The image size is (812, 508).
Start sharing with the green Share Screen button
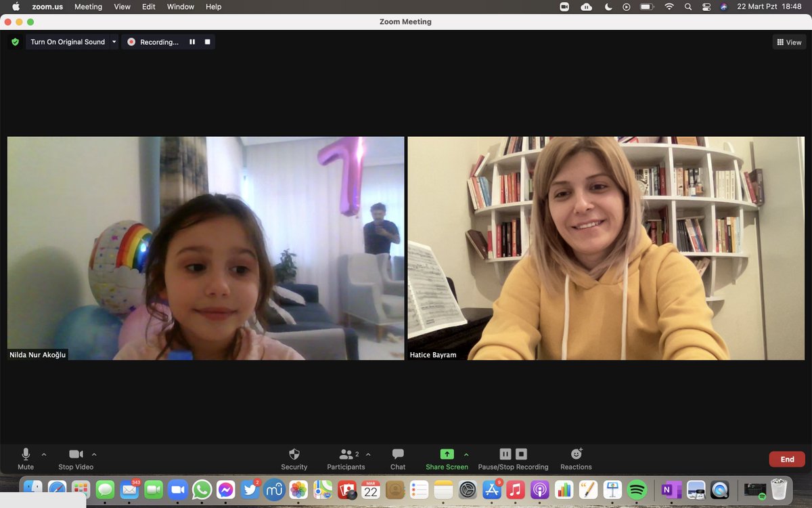point(447,459)
